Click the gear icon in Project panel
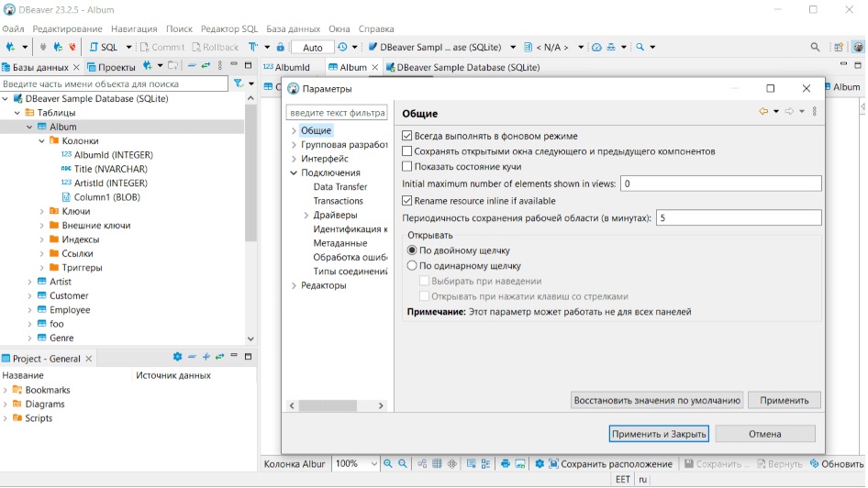The width and height of the screenshot is (868, 488). (178, 358)
